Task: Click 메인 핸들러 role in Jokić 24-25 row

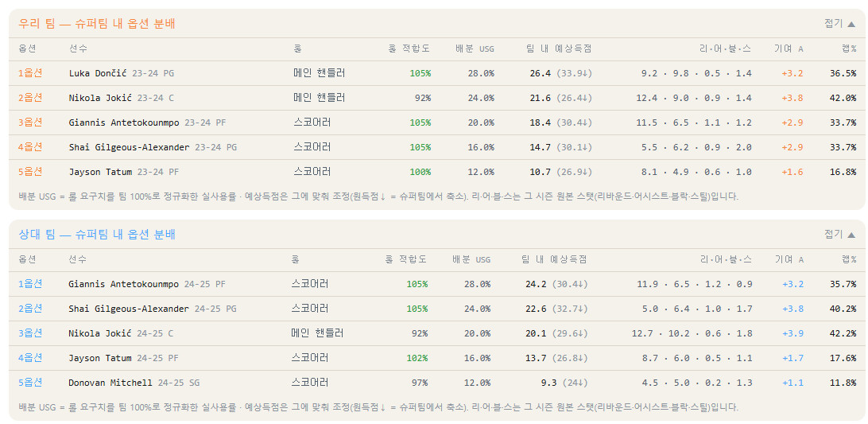Action: 317,333
